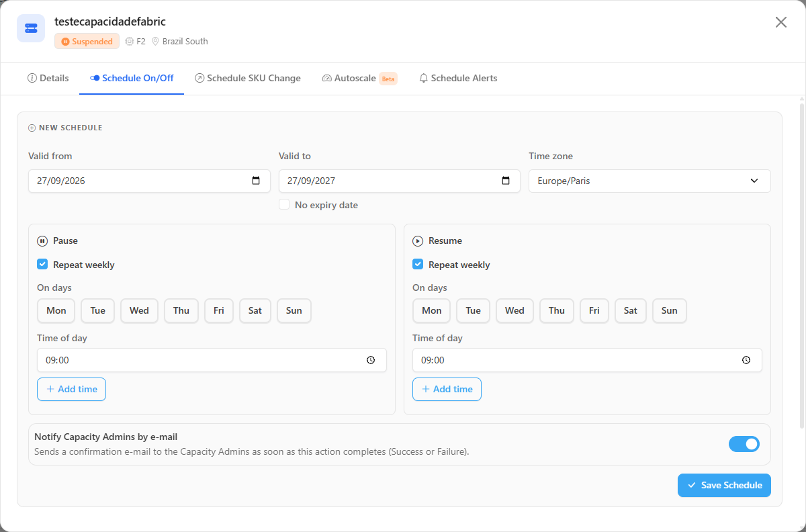Select Sat in Pause days
The height and width of the screenshot is (532, 806).
tap(255, 310)
